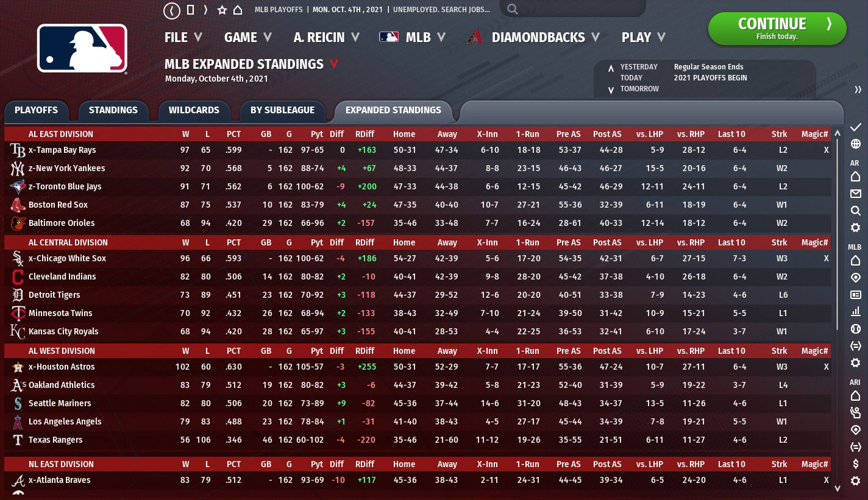The width and height of the screenshot is (868, 500).
Task: Click the Tampa Bay Rays logo
Action: point(17,150)
